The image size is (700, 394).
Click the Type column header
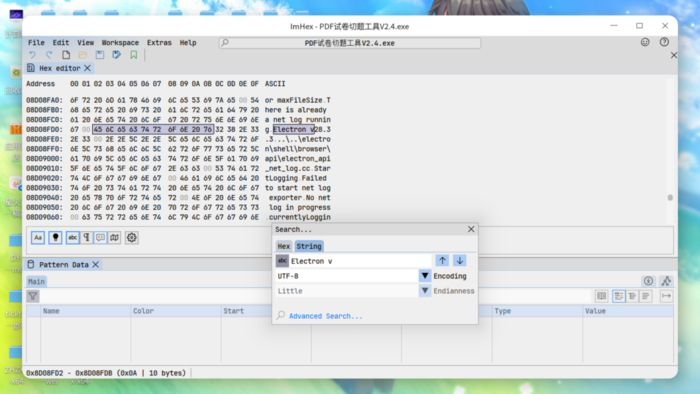click(537, 311)
